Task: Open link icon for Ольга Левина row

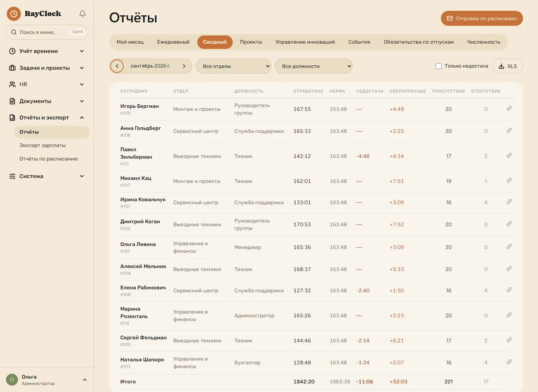Action: pyautogui.click(x=509, y=246)
